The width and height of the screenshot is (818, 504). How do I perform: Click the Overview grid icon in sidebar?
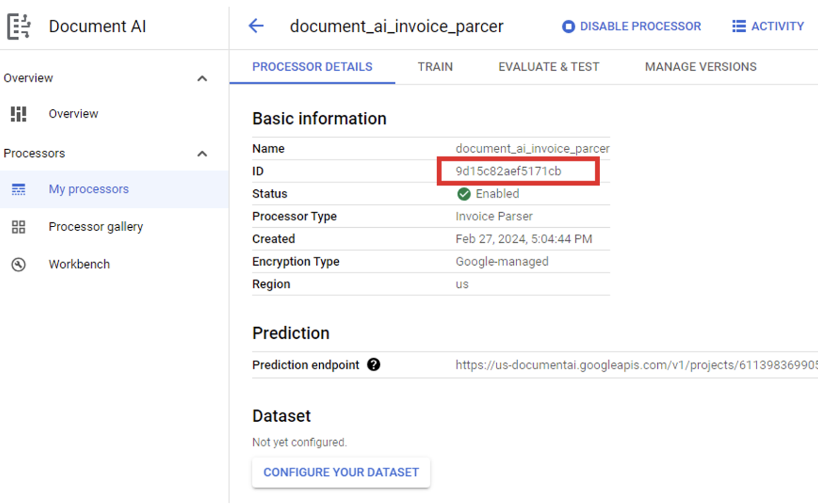click(19, 114)
